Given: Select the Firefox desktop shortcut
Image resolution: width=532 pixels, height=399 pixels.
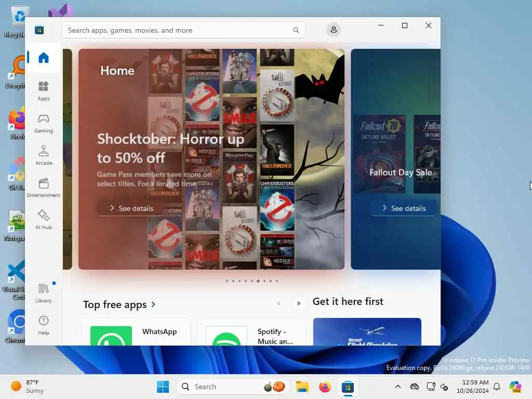Looking at the screenshot, I should (16, 123).
